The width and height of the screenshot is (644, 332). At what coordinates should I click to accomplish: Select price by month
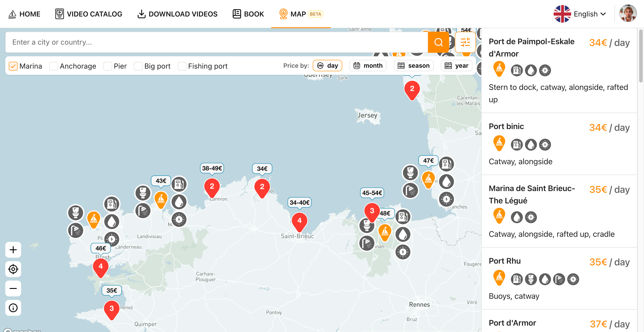tap(368, 66)
